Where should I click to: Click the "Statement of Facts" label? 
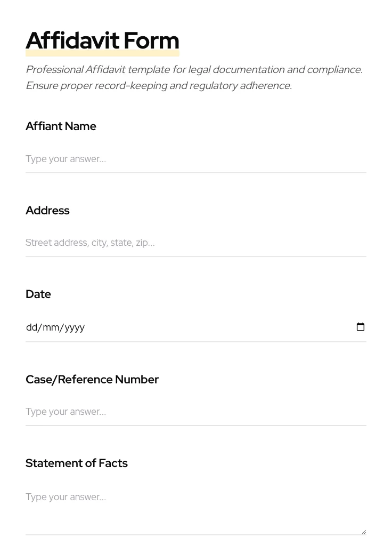click(x=77, y=463)
